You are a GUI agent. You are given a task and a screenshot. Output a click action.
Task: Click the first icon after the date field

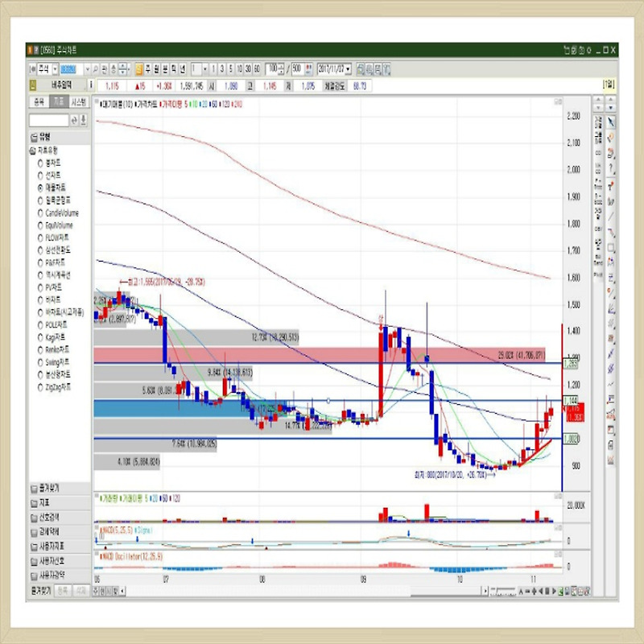pyautogui.click(x=361, y=69)
